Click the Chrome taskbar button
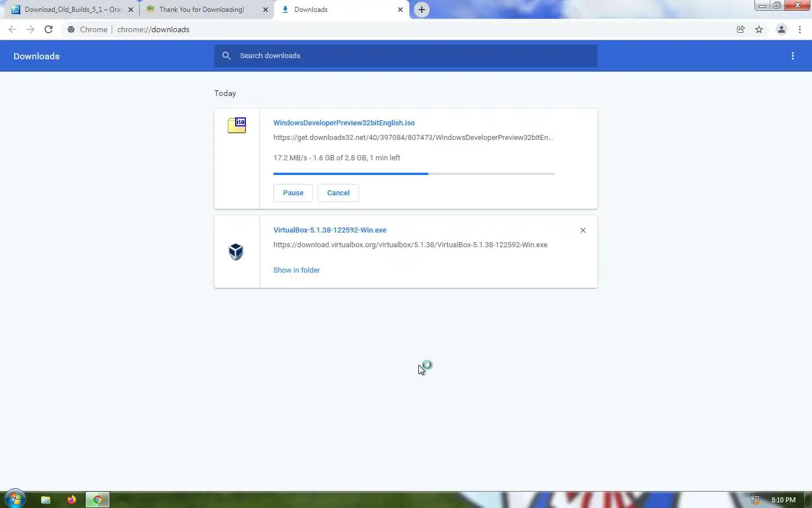Screen dimensions: 812x508 coord(98,500)
